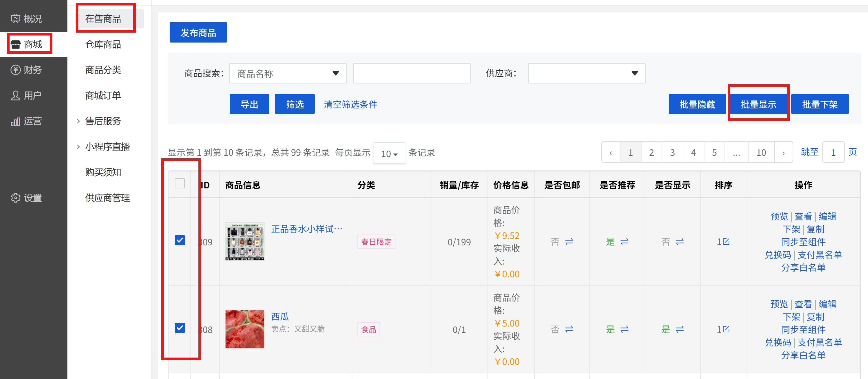Viewport: 868px width, 379px height.
Task: Toggle 是否包邮 swap icon for perfume row
Action: [x=569, y=241]
